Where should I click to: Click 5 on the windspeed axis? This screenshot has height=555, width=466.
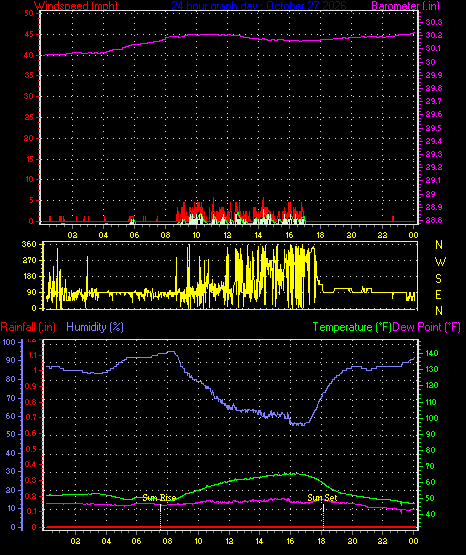point(31,200)
